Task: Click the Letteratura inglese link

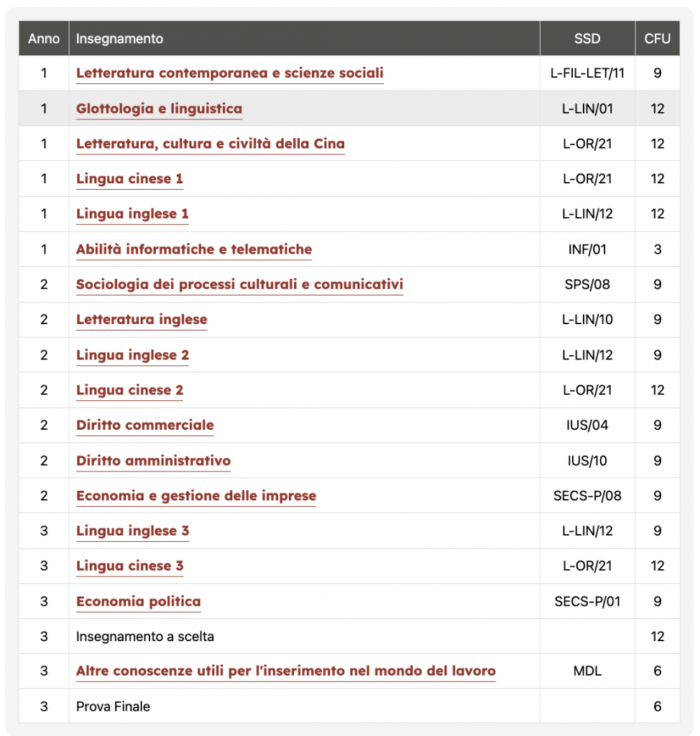Action: (x=142, y=320)
